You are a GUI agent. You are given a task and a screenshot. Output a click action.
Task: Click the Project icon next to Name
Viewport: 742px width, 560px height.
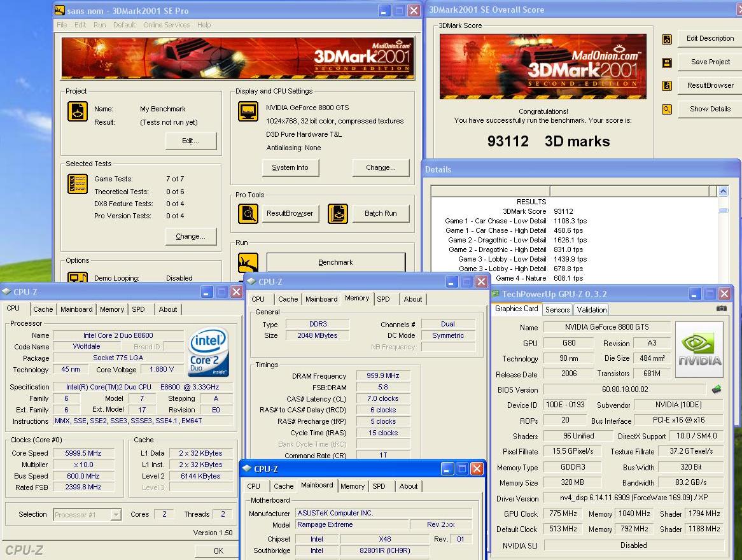[x=78, y=112]
